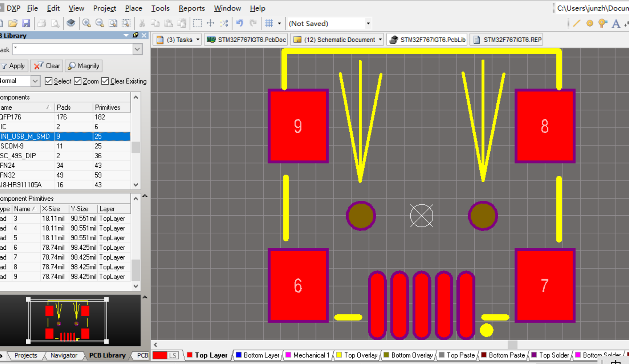The width and height of the screenshot is (629, 364).
Task: Click the Place Line tool
Action: pos(577,24)
